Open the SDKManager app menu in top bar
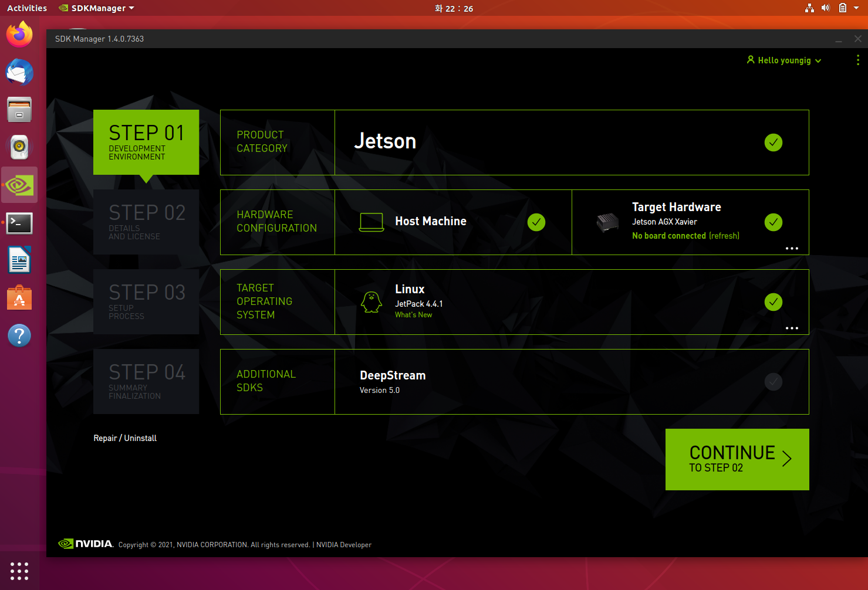Viewport: 868px width, 590px height. 97,8
